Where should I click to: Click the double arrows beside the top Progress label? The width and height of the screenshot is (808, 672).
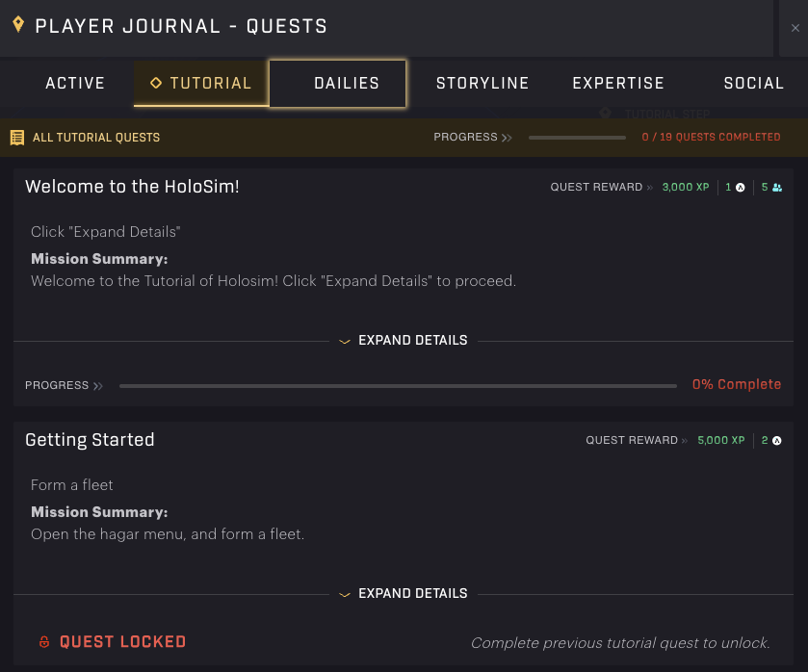[505, 137]
